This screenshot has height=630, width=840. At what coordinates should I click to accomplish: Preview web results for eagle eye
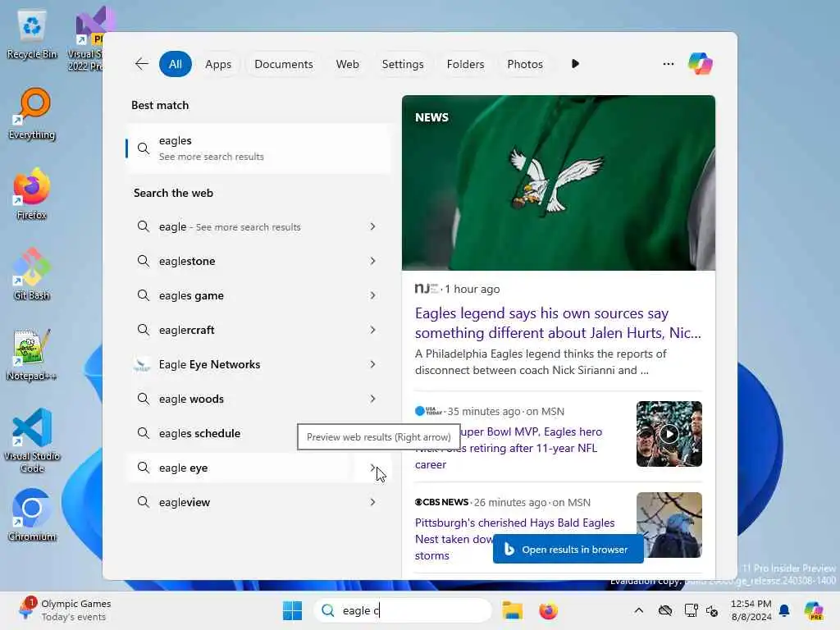(x=372, y=468)
